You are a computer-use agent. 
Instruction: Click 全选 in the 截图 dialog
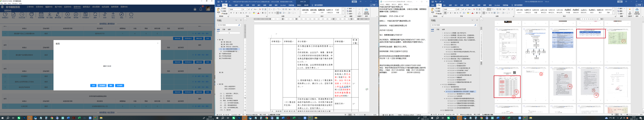coord(93,85)
